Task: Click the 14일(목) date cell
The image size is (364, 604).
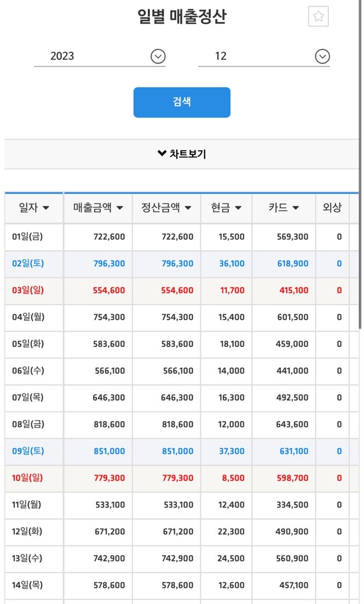Action: (x=27, y=585)
